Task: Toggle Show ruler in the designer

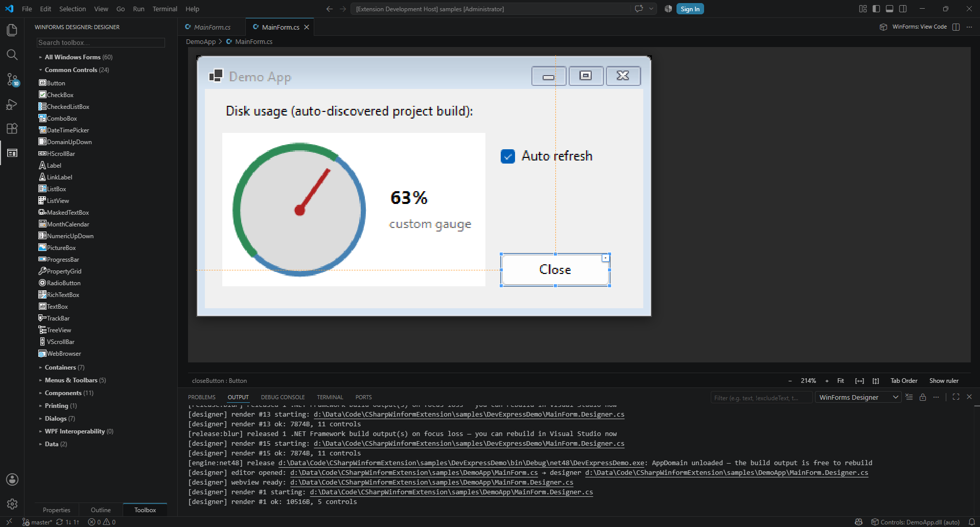Action: point(944,381)
